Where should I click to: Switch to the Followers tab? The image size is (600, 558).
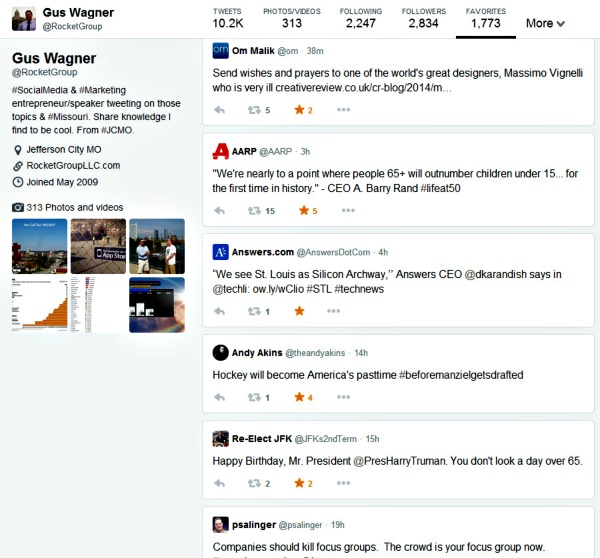coord(424,18)
